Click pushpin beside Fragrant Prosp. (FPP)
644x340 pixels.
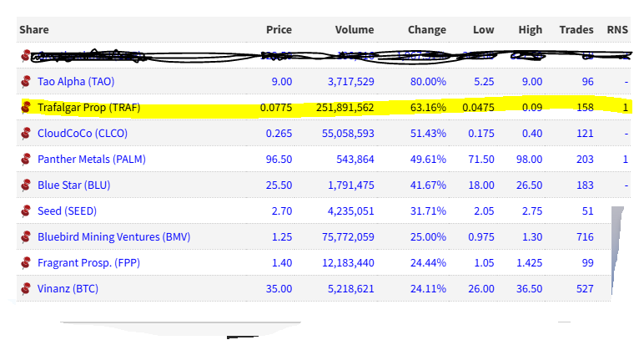26,262
